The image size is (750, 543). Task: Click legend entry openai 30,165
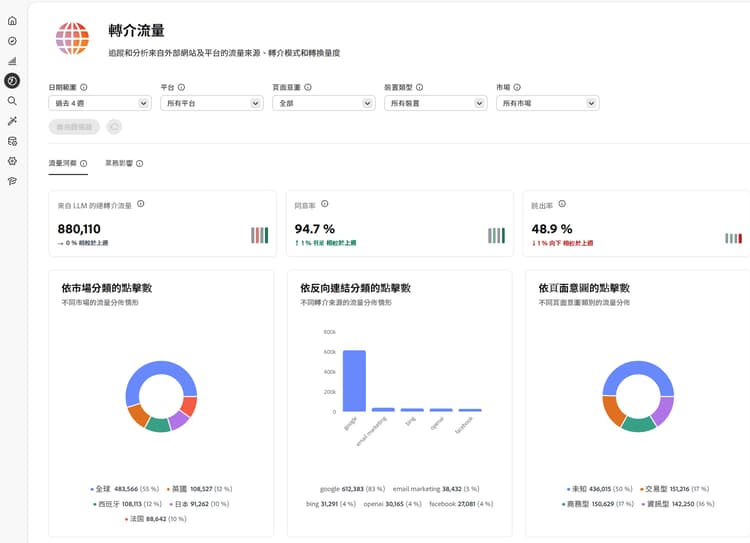[393, 504]
